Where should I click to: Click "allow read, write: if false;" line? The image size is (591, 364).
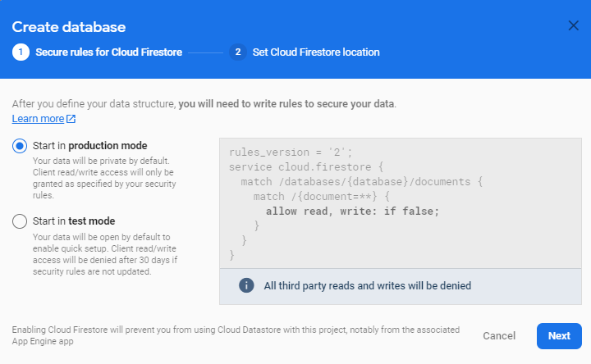click(352, 212)
